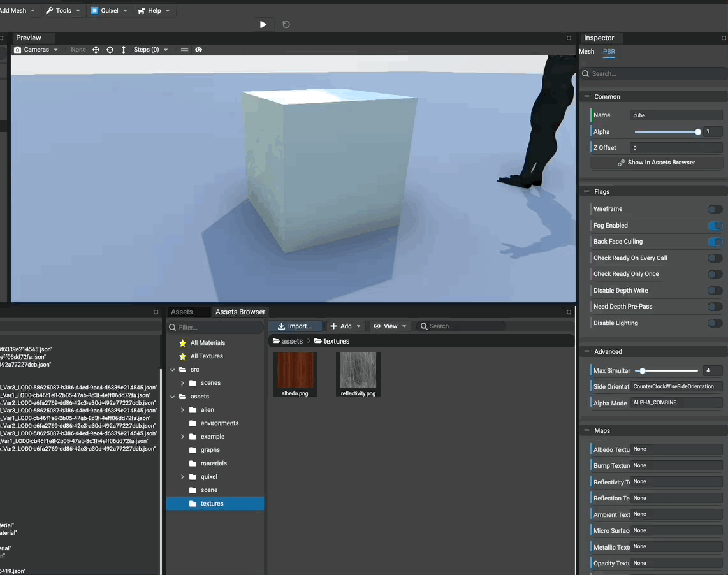Click the expand icon on the Assets Browser panel

click(x=568, y=312)
